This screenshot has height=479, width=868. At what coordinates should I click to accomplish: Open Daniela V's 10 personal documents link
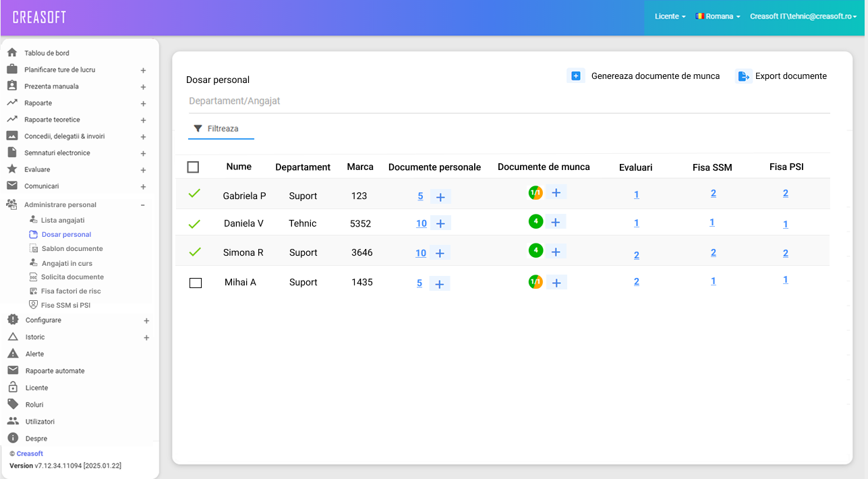[422, 223]
